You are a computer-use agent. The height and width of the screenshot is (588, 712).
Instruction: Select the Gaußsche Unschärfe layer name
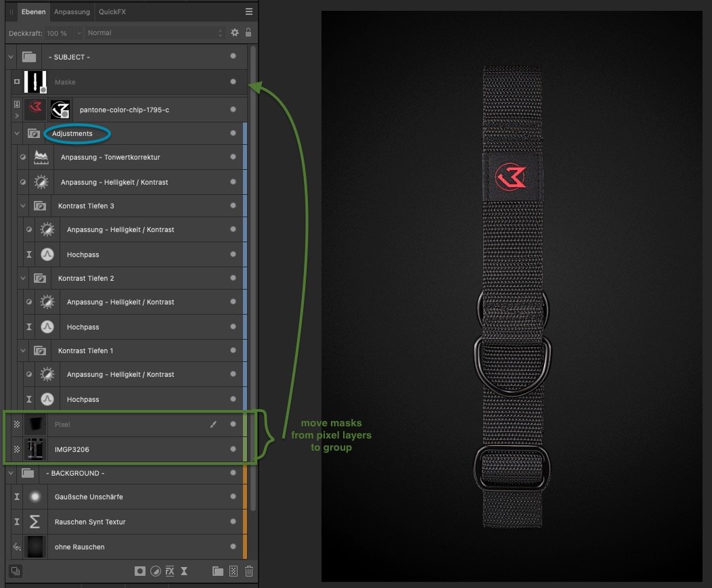point(89,497)
